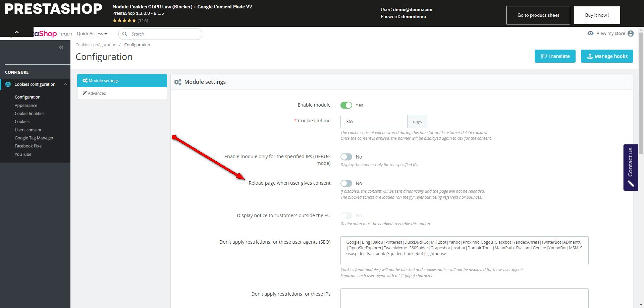
Task: Click the "Configuration" breadcrumb text
Action: (x=137, y=45)
